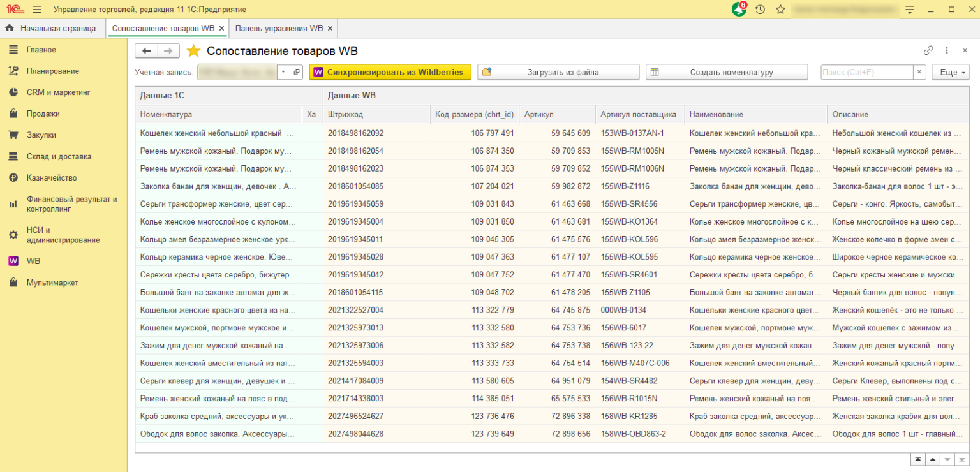Switch to Панель управления WB tab
The image size is (980, 472).
(x=279, y=29)
